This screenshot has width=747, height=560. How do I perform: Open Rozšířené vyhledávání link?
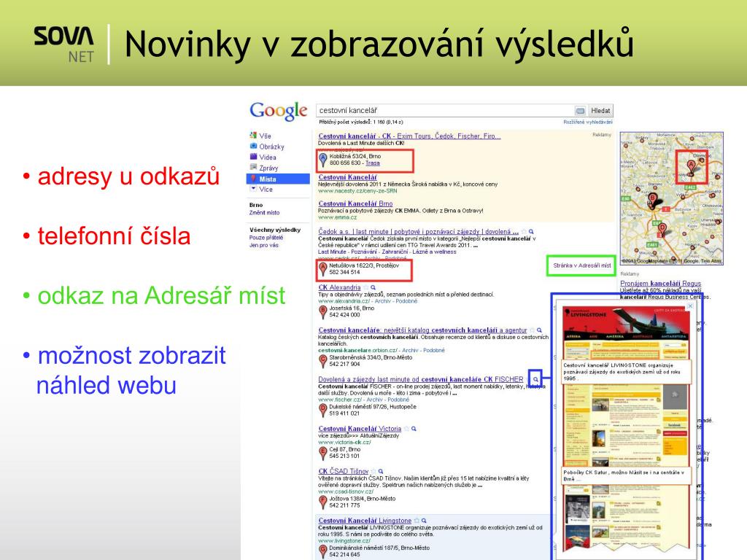tap(587, 122)
